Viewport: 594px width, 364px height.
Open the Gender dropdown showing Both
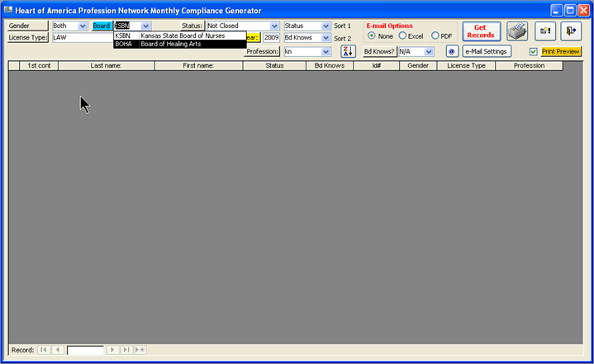(x=83, y=26)
